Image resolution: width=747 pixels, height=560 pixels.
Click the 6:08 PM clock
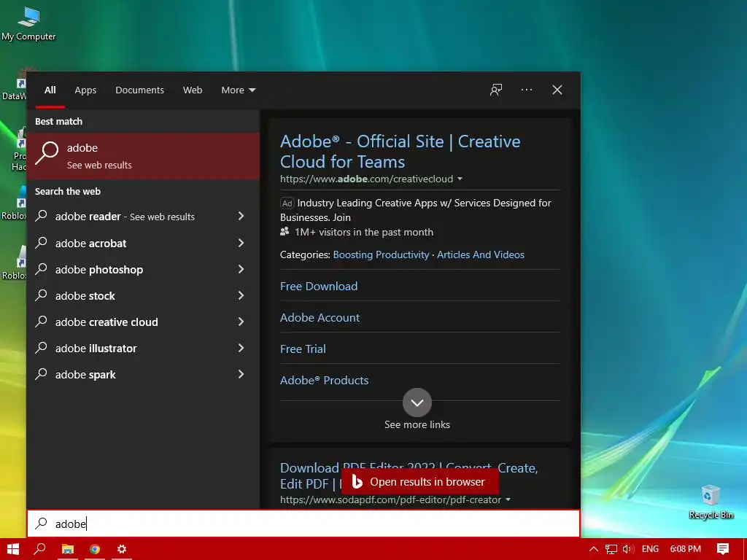[686, 549]
